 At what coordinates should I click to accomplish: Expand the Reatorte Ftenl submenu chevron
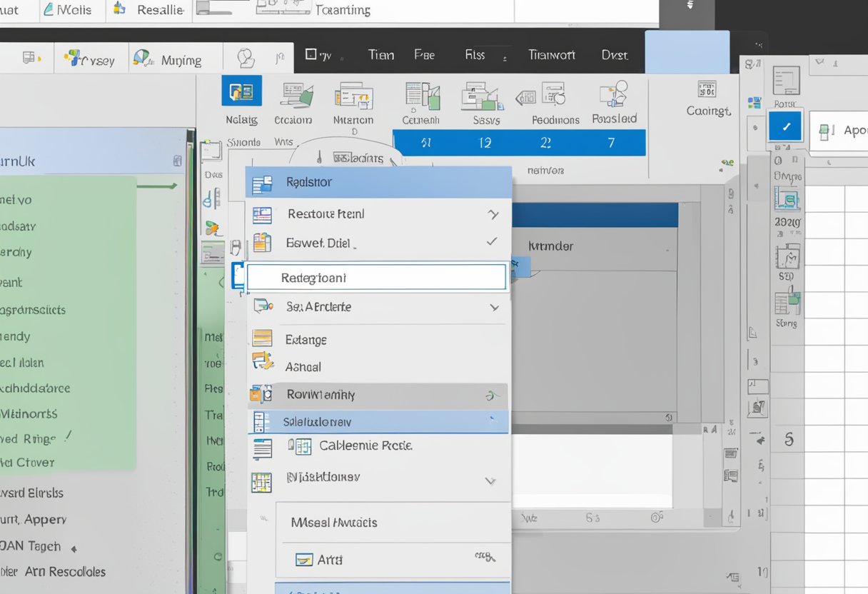click(x=493, y=213)
